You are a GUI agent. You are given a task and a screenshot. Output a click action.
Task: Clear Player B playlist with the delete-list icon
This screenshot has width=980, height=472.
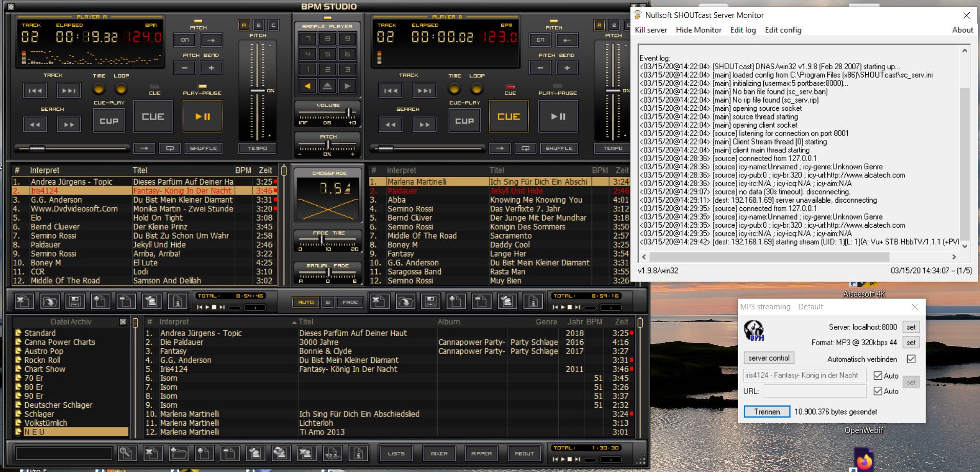(x=379, y=301)
